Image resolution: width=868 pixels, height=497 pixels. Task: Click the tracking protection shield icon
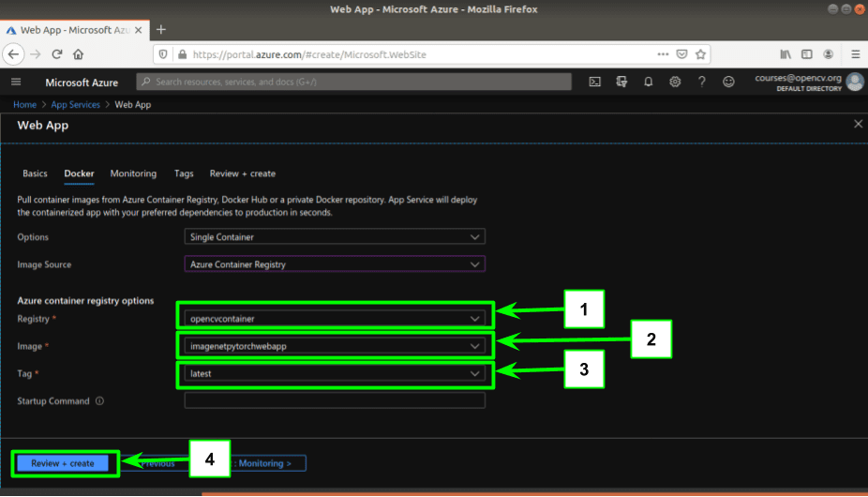pos(163,54)
